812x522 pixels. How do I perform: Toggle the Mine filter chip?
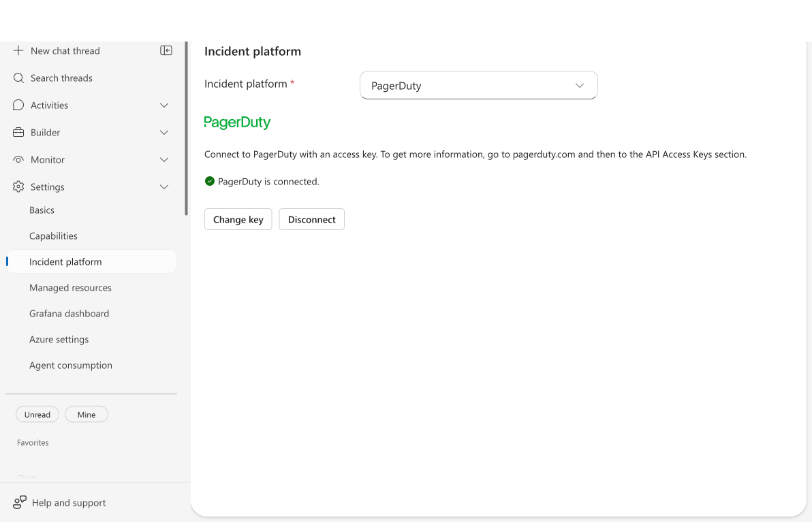(x=87, y=414)
